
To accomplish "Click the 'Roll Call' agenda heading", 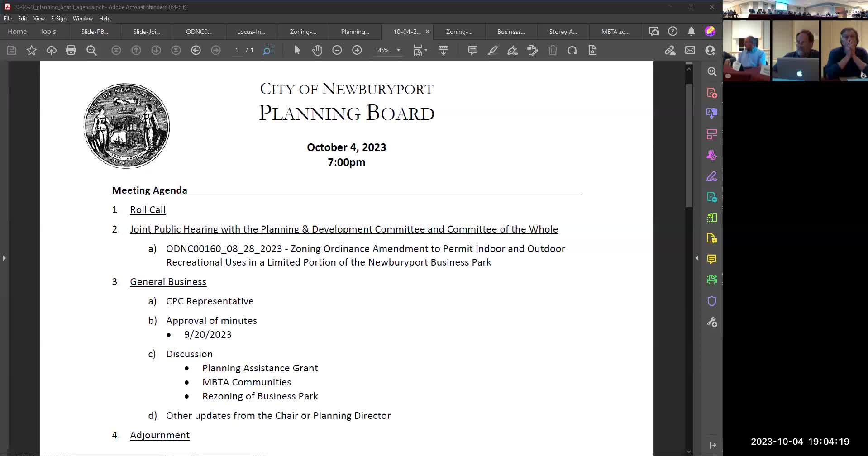I will click(148, 210).
